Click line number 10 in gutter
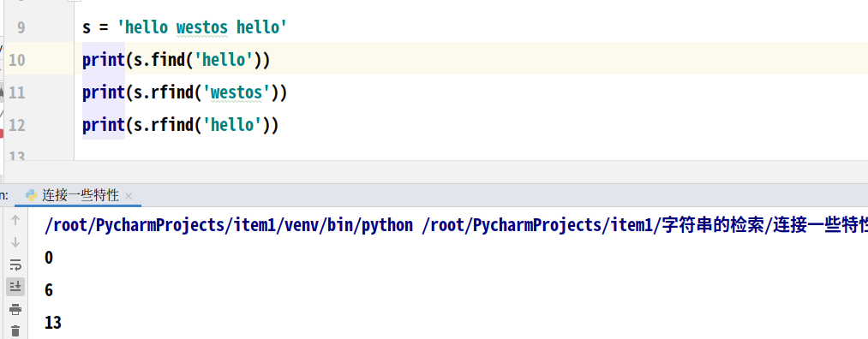Screen dimensions: 868x339 point(17,60)
